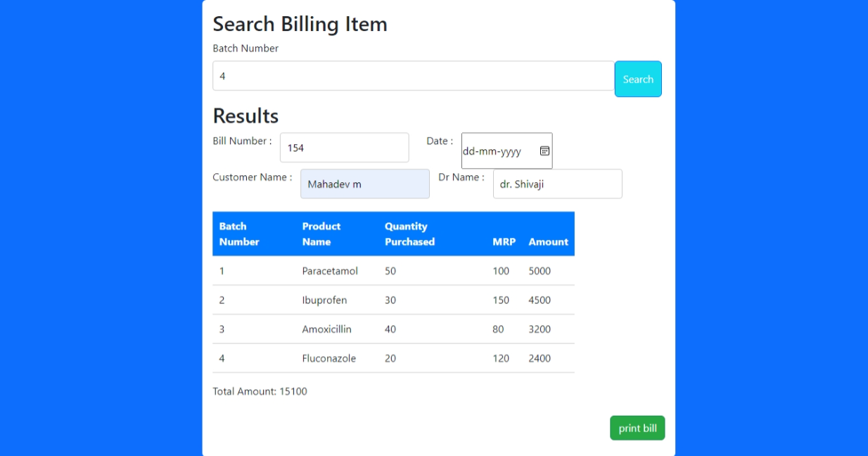Image resolution: width=868 pixels, height=456 pixels.
Task: Select the Customer Name field showing Mahadev m
Action: (x=364, y=183)
